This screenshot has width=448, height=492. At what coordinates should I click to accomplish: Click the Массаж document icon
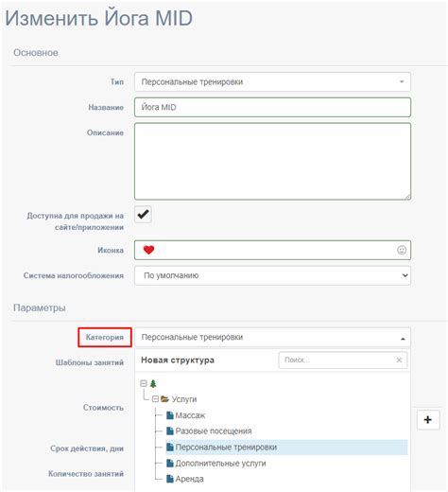pos(170,415)
